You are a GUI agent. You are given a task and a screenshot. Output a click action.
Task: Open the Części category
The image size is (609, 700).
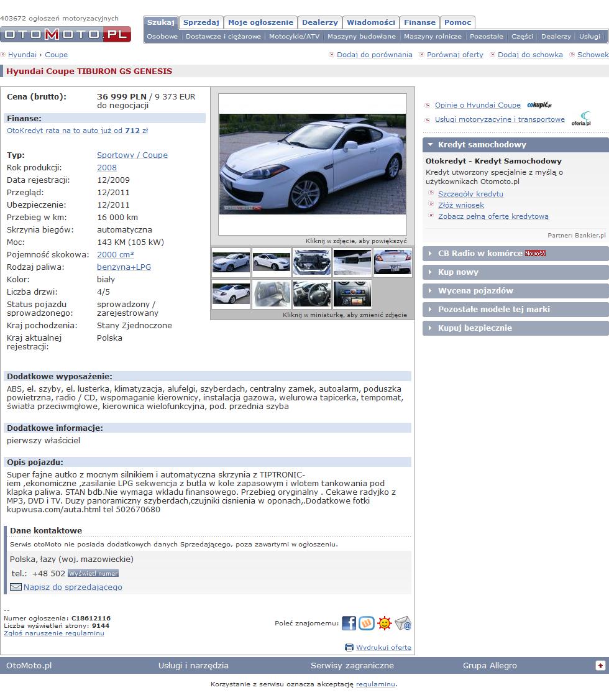coord(522,37)
